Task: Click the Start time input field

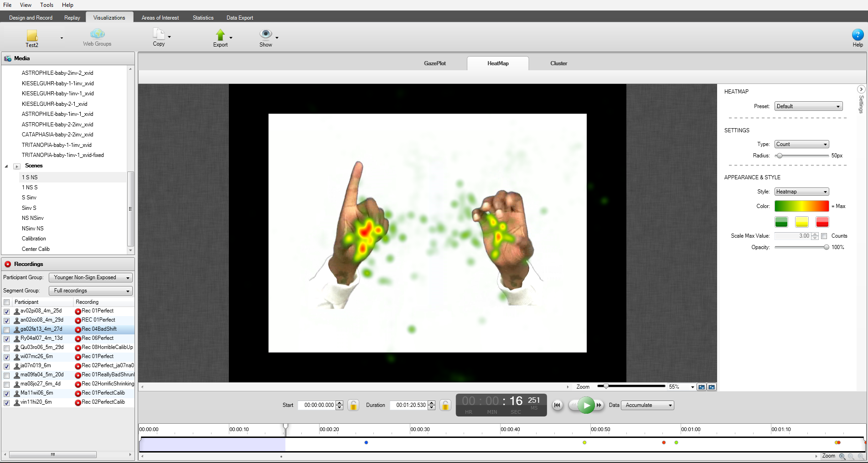Action: pos(316,405)
